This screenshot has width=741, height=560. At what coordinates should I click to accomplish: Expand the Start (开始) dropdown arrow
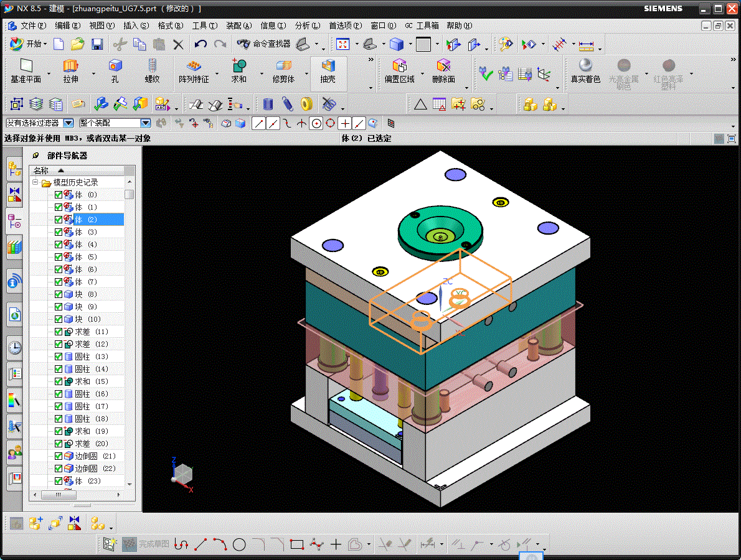(45, 44)
